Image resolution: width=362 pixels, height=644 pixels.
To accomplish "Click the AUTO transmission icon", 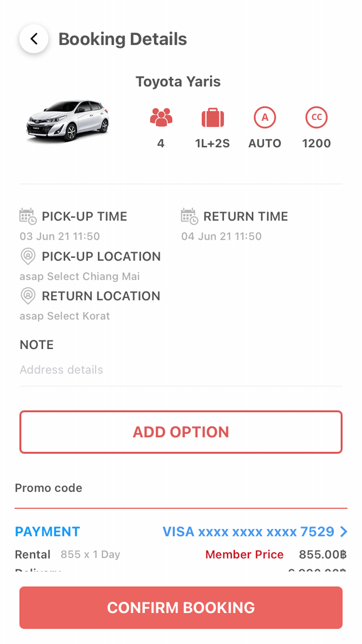I will (x=265, y=117).
